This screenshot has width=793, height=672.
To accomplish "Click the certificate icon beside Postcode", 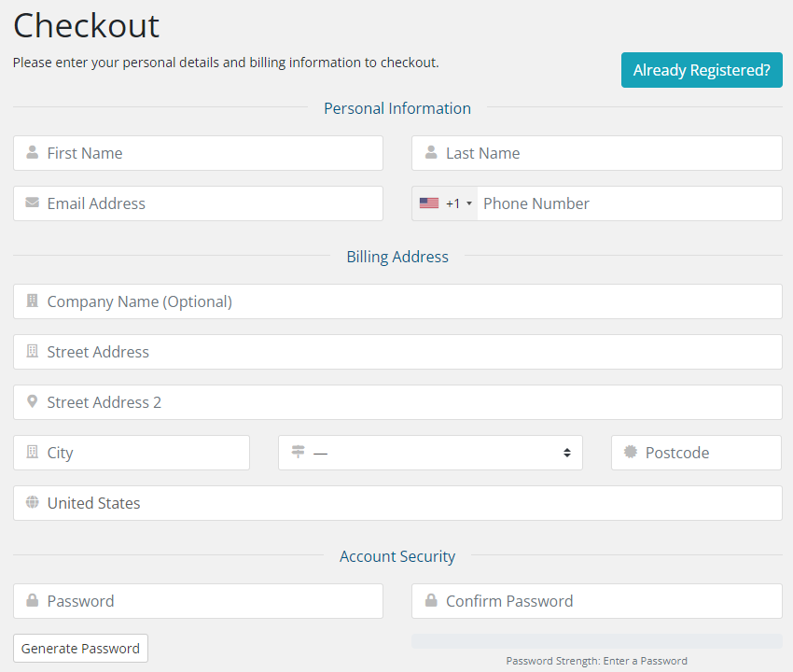I will tap(631, 453).
